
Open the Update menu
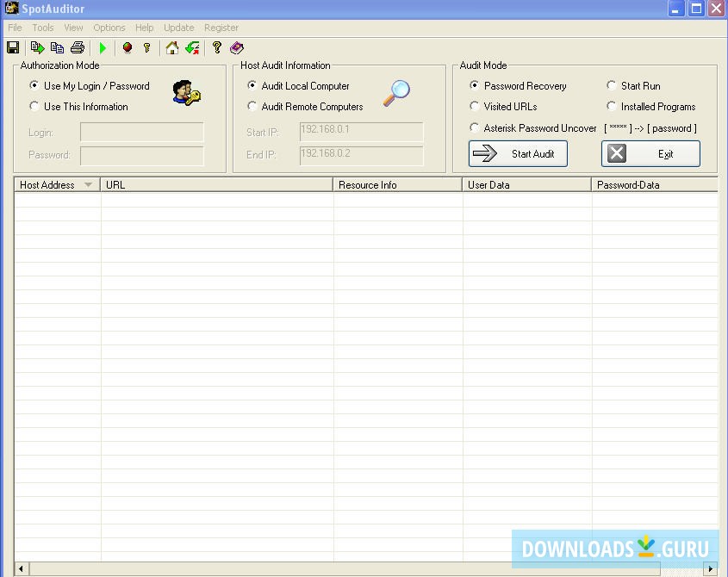(x=178, y=28)
